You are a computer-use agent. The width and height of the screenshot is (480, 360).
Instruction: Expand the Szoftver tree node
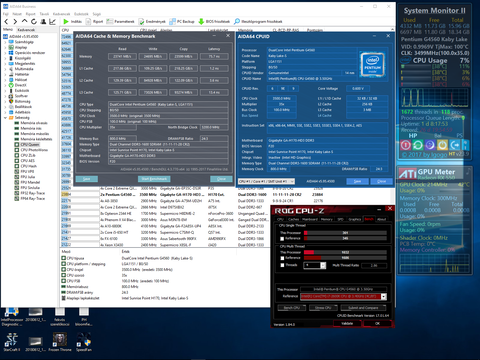pos(5,96)
